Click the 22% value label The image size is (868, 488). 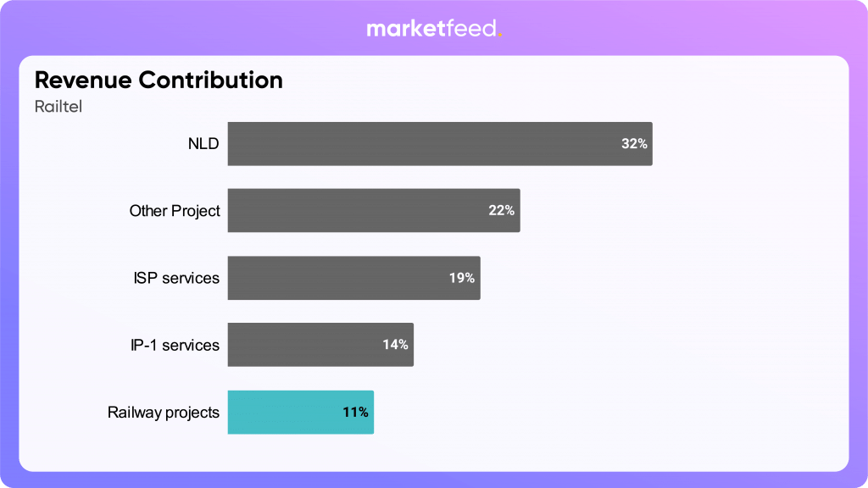click(501, 211)
